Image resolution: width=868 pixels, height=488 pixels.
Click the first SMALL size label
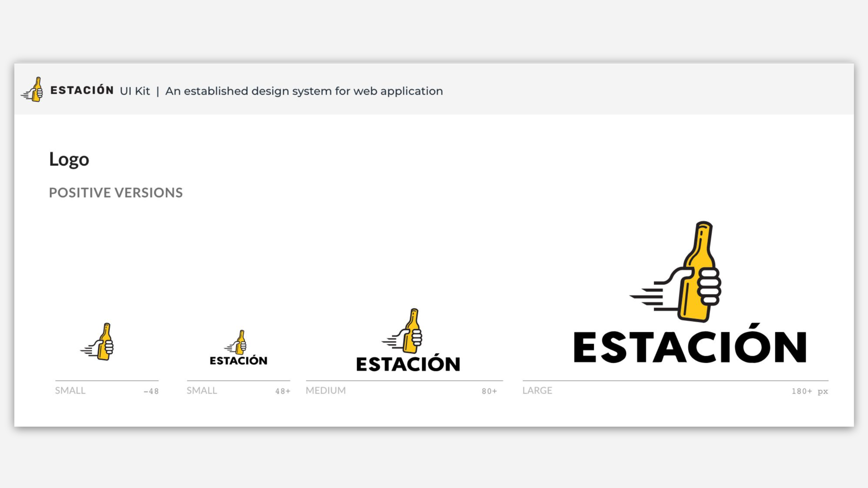(x=70, y=390)
